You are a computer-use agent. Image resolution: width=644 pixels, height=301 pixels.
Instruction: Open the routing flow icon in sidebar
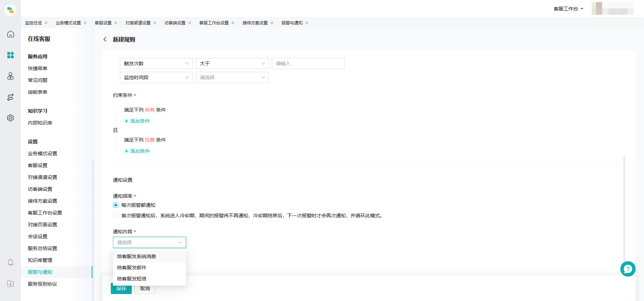tap(10, 97)
